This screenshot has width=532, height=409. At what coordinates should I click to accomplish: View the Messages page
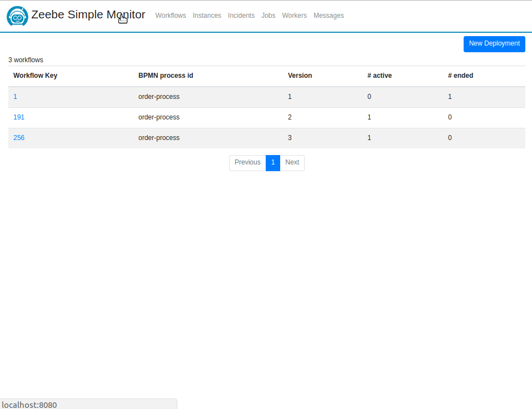click(329, 16)
